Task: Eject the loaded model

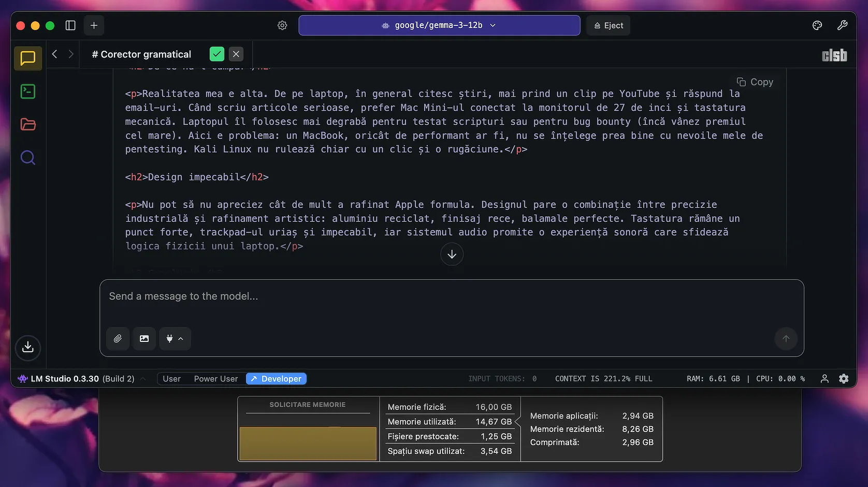Action: (x=608, y=25)
